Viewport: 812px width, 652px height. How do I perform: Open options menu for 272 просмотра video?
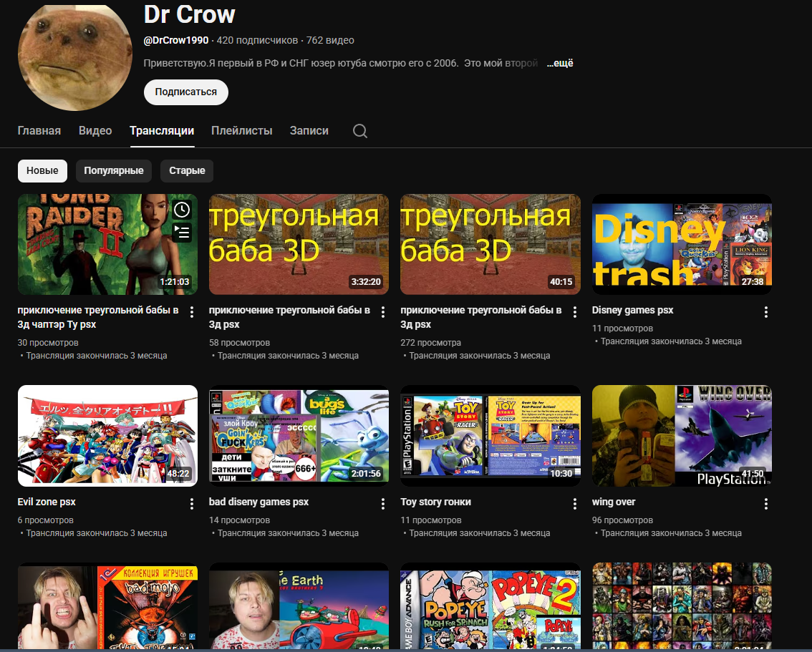coord(574,312)
